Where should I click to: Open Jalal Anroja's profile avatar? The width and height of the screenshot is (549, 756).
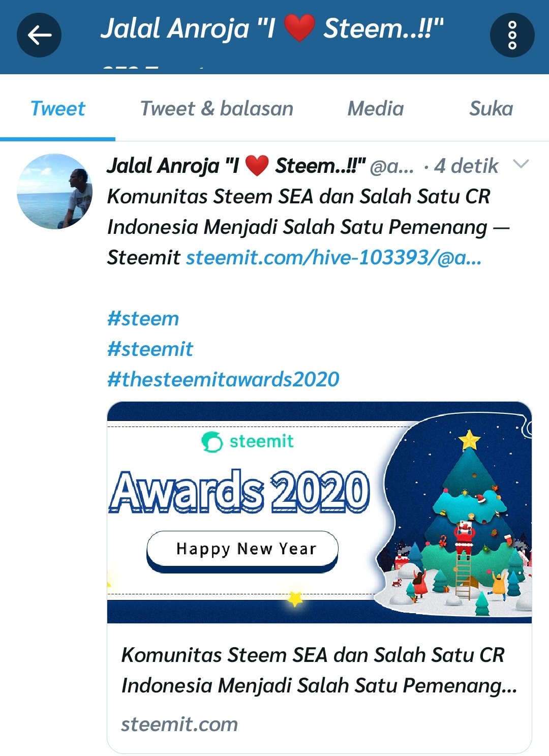click(x=54, y=191)
